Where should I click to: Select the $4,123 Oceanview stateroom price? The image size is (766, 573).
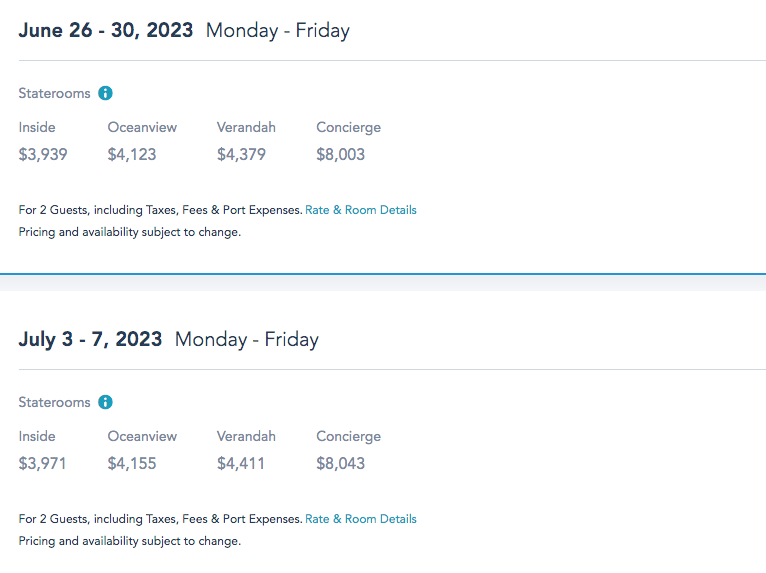tap(132, 155)
